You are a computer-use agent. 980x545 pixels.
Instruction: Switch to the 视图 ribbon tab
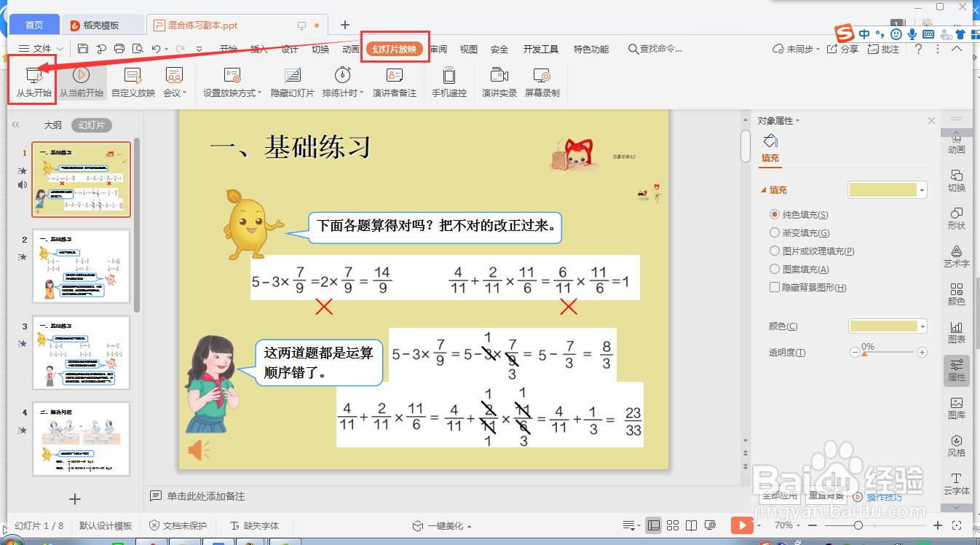tap(468, 49)
